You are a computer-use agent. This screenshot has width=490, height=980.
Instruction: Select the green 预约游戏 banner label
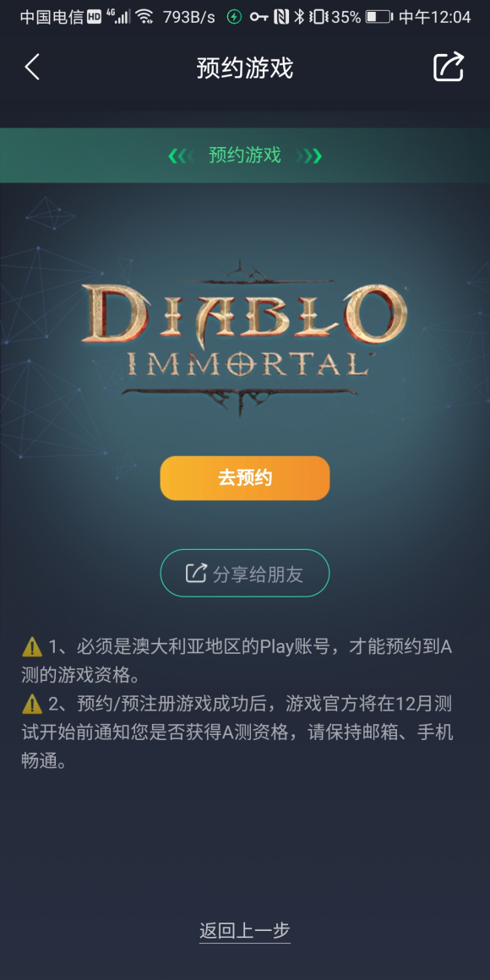pos(245,155)
